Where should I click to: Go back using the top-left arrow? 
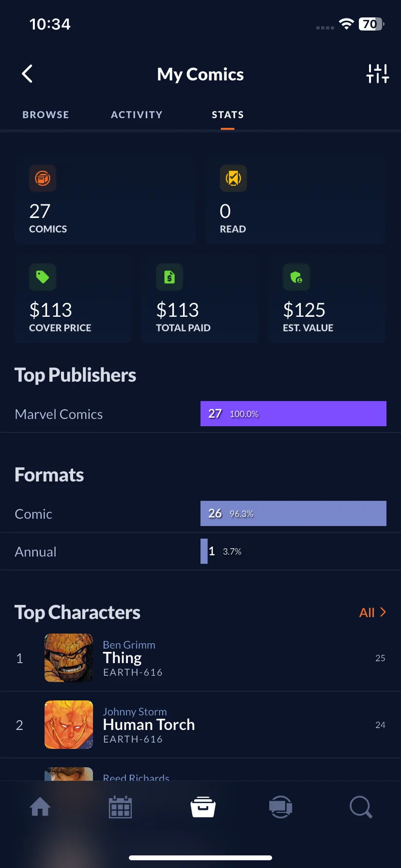(x=28, y=74)
